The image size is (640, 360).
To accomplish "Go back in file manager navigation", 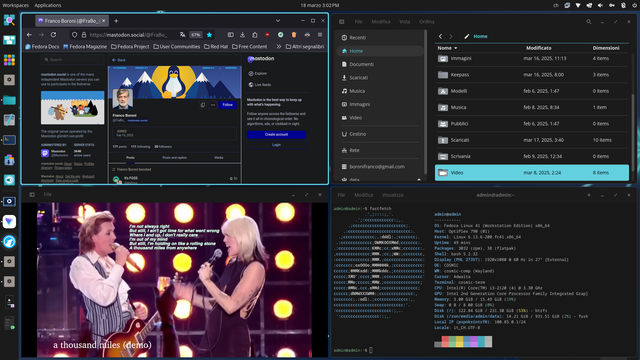I will (440, 36).
